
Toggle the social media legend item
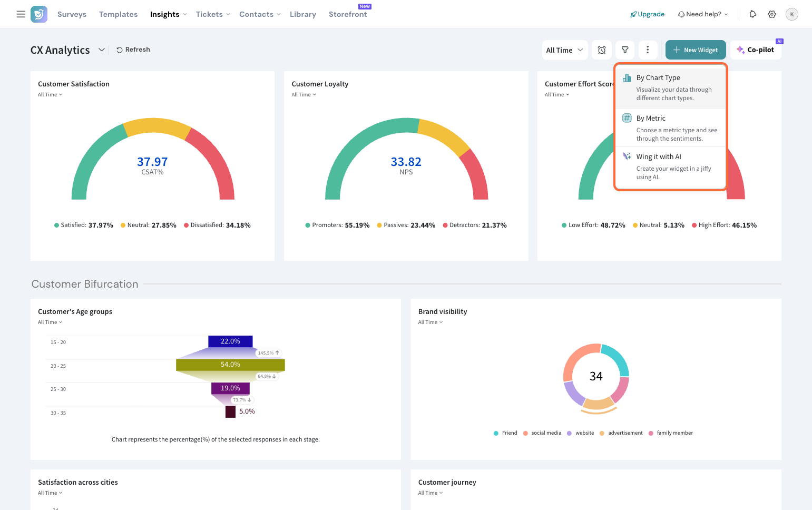(542, 433)
